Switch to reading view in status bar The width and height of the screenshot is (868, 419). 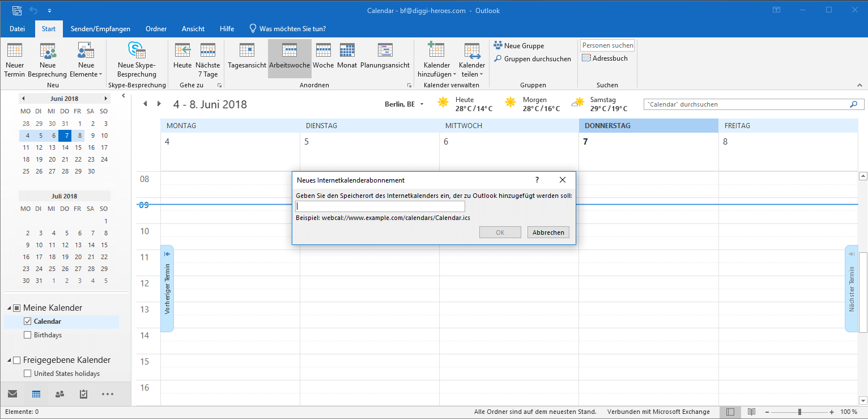(751, 412)
